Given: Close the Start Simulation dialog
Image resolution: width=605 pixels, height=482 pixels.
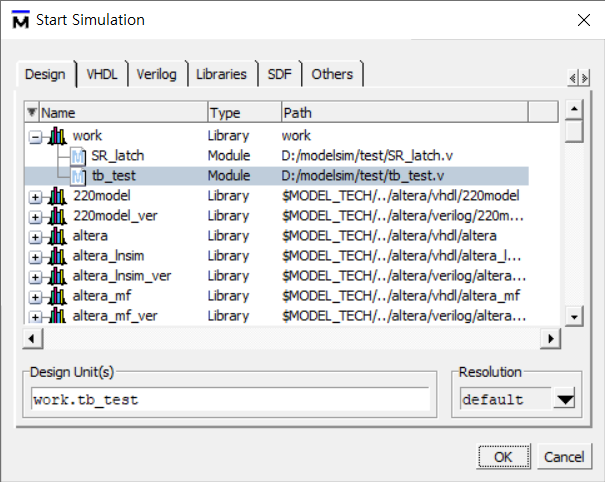Looking at the screenshot, I should point(584,20).
